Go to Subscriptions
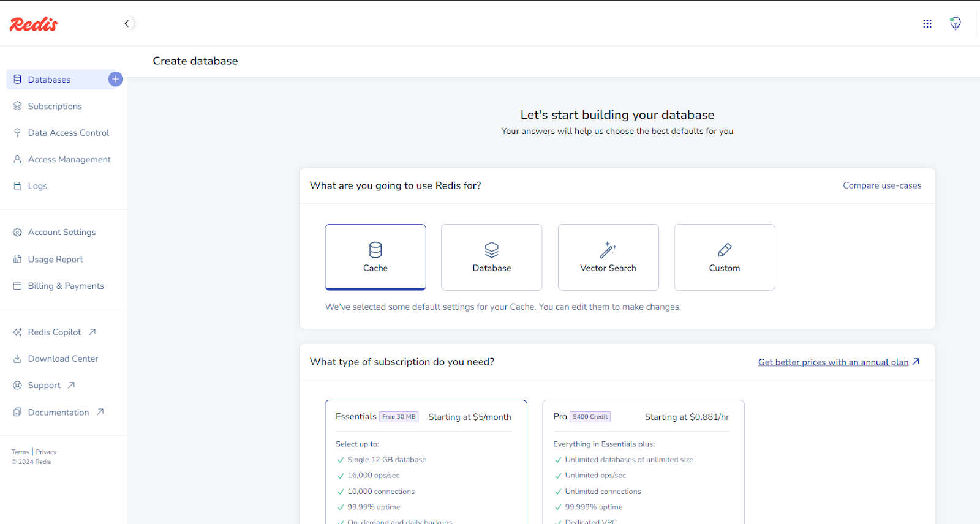The image size is (980, 524). point(55,106)
